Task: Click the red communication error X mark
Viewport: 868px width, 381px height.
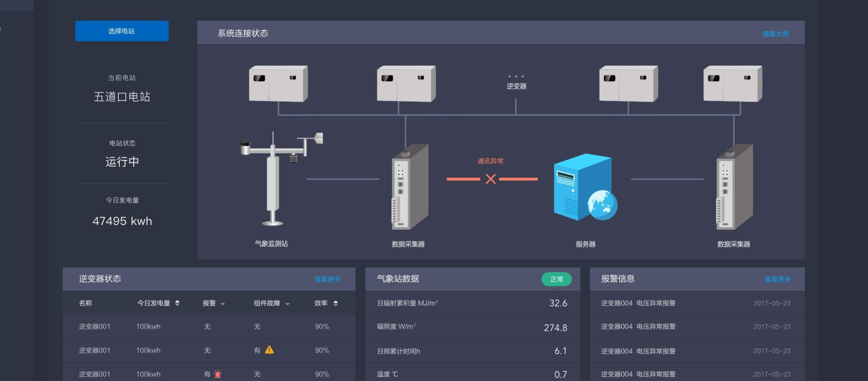Action: point(490,179)
